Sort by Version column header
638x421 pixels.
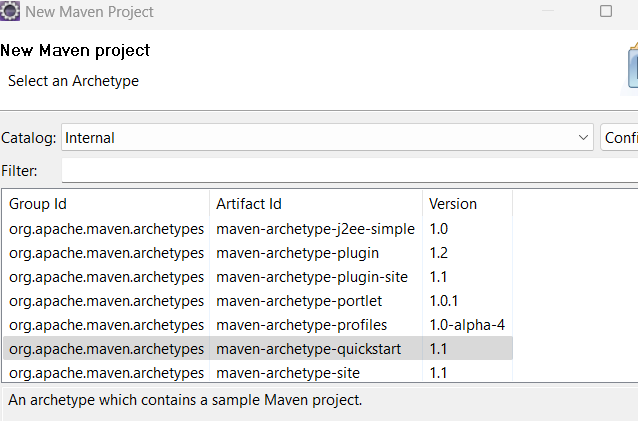click(x=468, y=204)
